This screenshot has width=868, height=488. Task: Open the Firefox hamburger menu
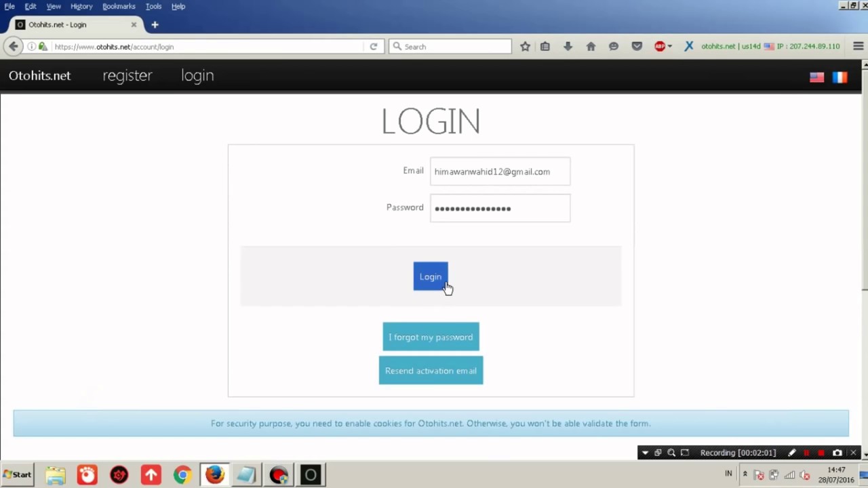pos(858,46)
